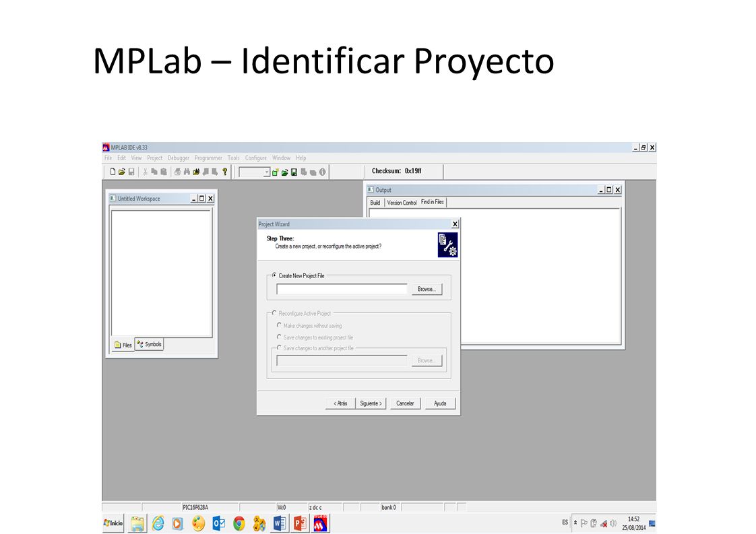756x534 pixels.
Task: Create a new file via toolbar icon
Action: (113, 172)
